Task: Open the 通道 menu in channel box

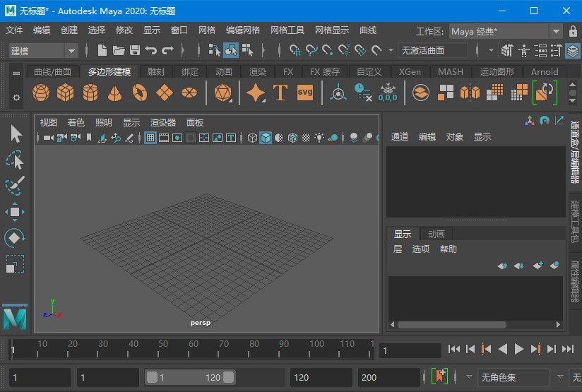Action: (x=400, y=136)
